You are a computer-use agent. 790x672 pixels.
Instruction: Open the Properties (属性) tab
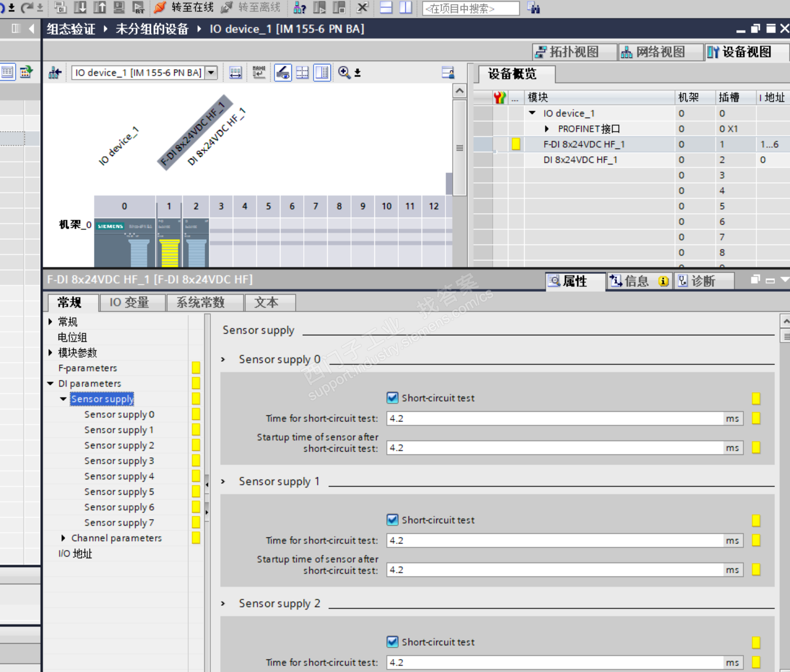coord(575,281)
